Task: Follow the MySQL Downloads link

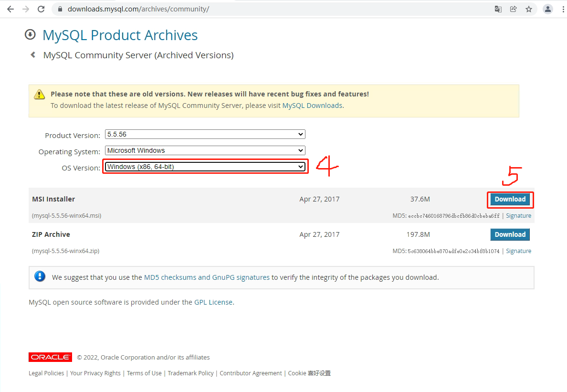Action: 313,106
